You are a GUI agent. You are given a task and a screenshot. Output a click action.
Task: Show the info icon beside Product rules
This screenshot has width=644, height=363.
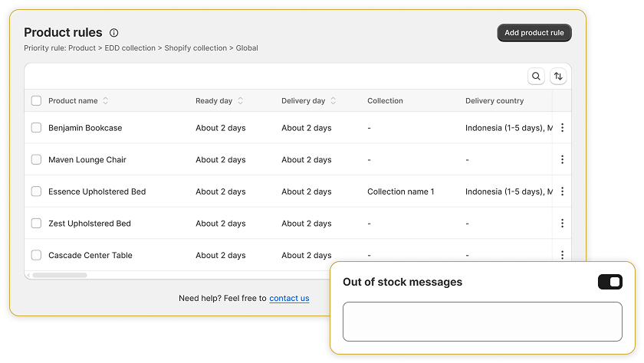tap(113, 33)
